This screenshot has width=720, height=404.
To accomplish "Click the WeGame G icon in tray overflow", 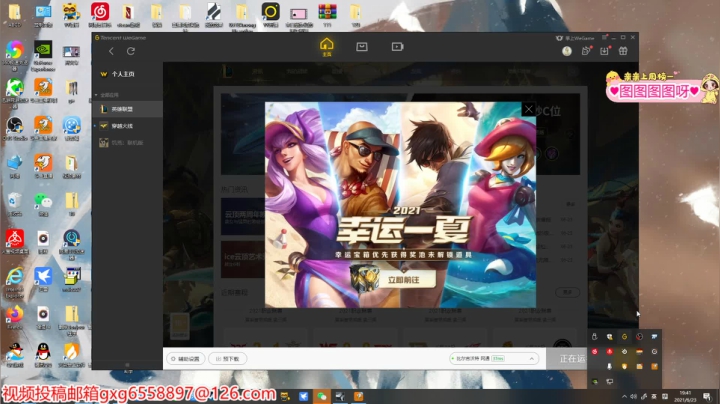I will point(624,337).
